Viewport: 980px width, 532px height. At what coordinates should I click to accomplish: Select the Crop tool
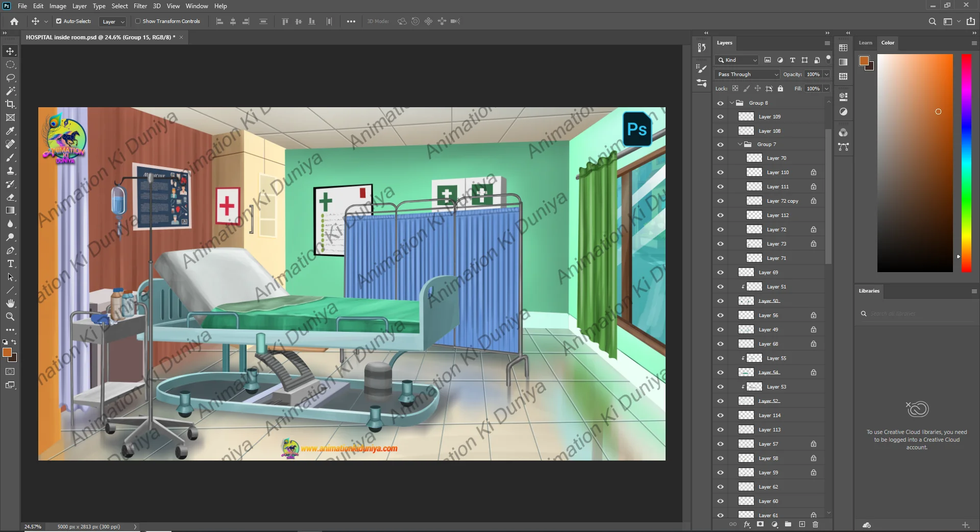coord(10,104)
